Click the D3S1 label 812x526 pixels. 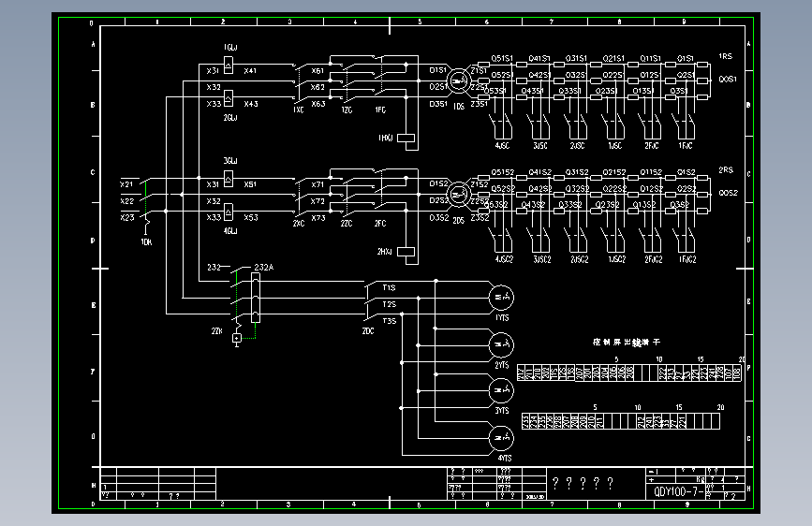438,104
